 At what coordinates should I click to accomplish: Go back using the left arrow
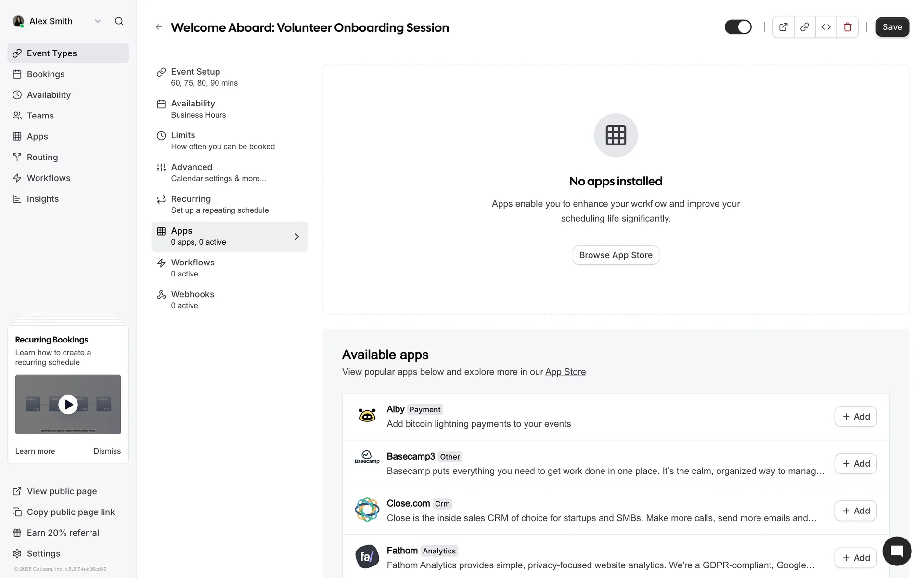159,27
